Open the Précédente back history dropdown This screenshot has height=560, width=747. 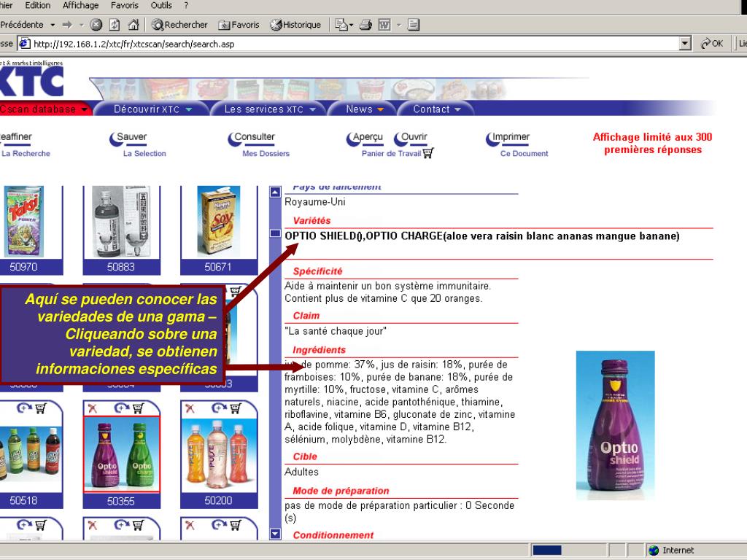tap(53, 25)
